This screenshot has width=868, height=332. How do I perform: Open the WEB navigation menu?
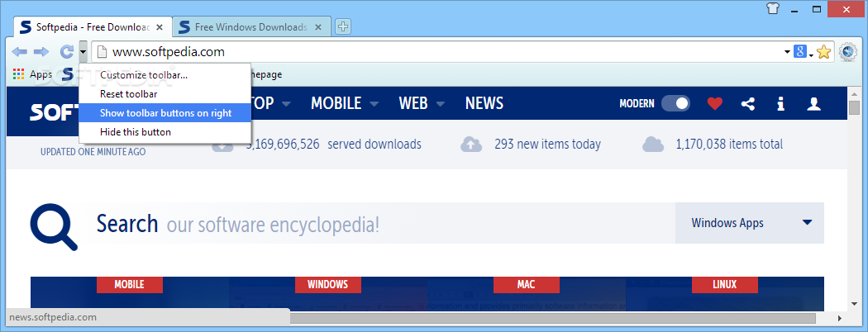422,103
